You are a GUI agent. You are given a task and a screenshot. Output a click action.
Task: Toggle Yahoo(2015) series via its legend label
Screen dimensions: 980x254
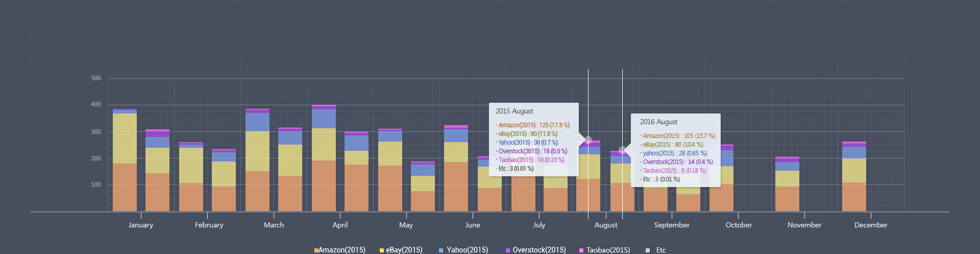click(468, 250)
